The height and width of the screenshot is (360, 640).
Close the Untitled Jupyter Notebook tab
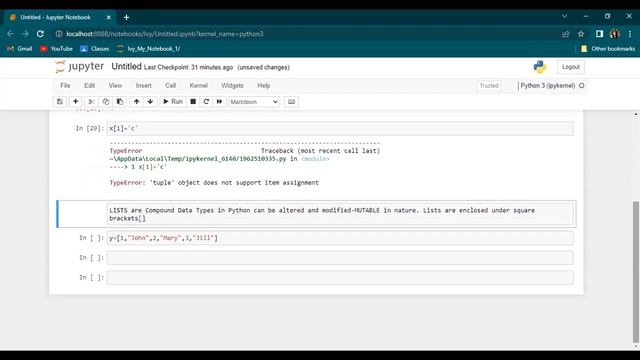pos(109,17)
